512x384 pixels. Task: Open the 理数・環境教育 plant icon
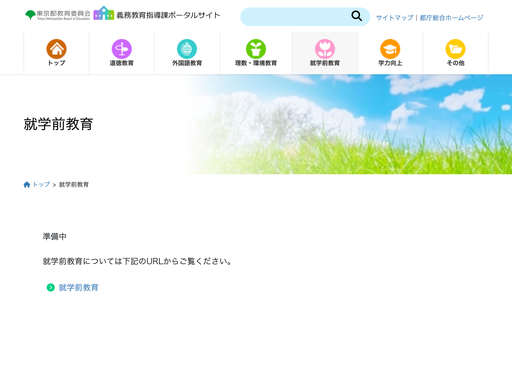pyautogui.click(x=256, y=49)
